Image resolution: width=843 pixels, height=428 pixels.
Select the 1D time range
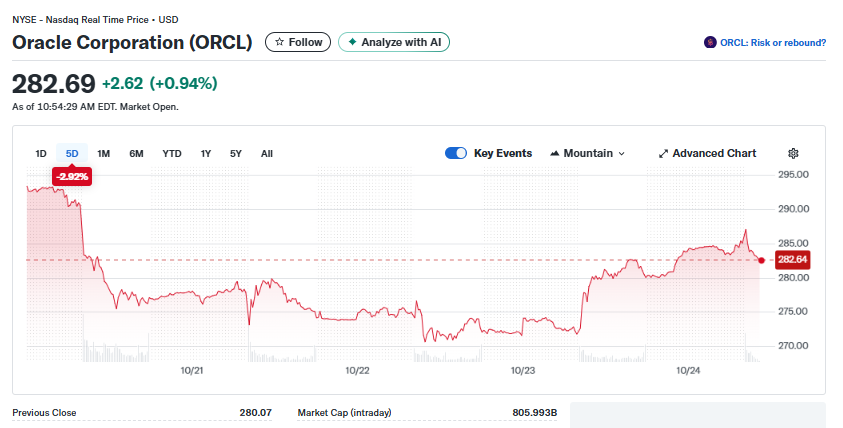(x=41, y=154)
